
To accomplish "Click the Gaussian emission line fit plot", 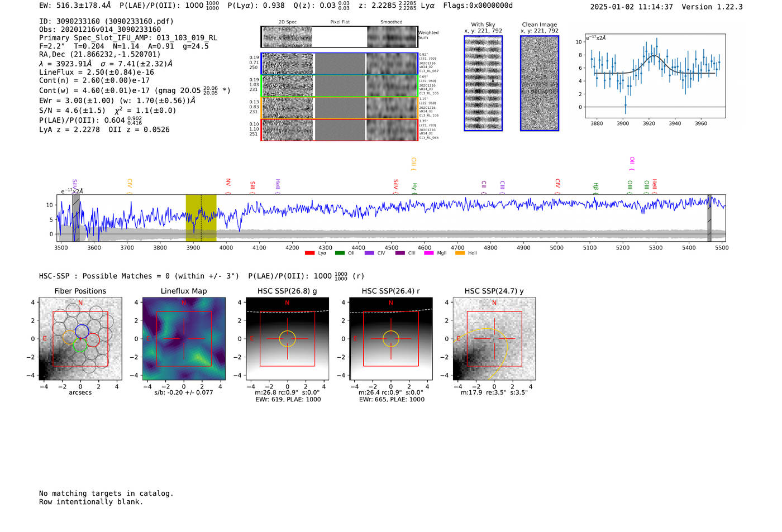I will pos(655,76).
